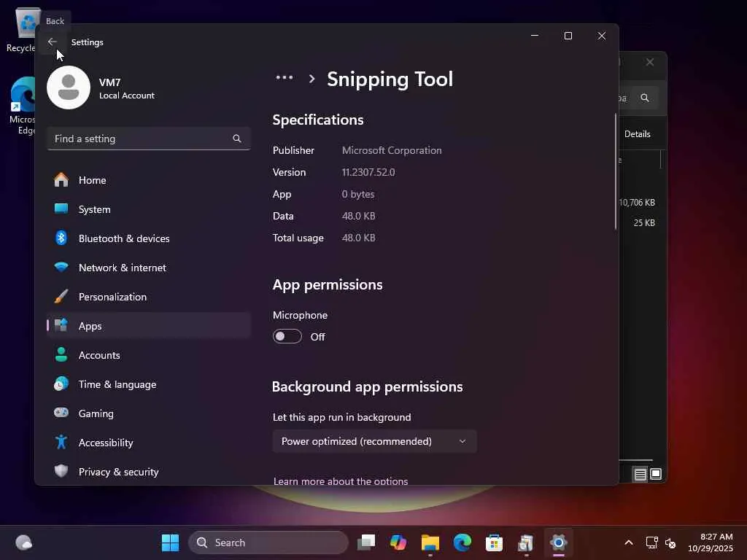Click the Total usage 48.0 KB value
Image resolution: width=747 pixels, height=560 pixels.
coord(358,238)
